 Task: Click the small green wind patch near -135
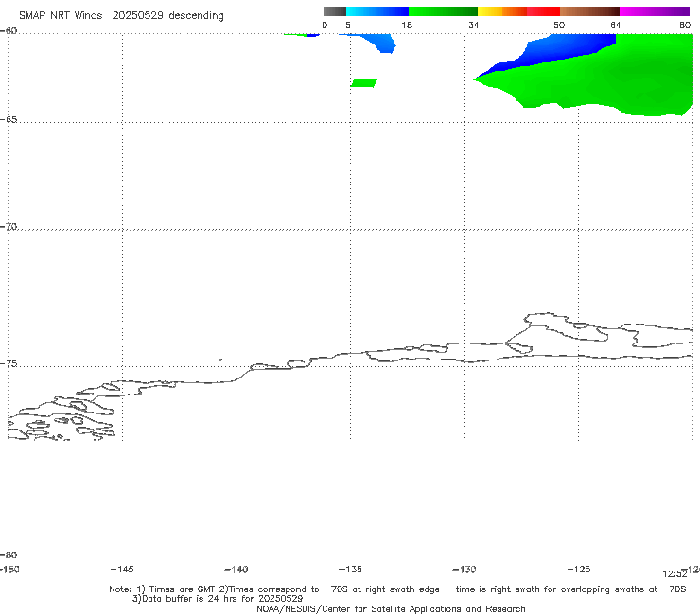click(x=364, y=82)
